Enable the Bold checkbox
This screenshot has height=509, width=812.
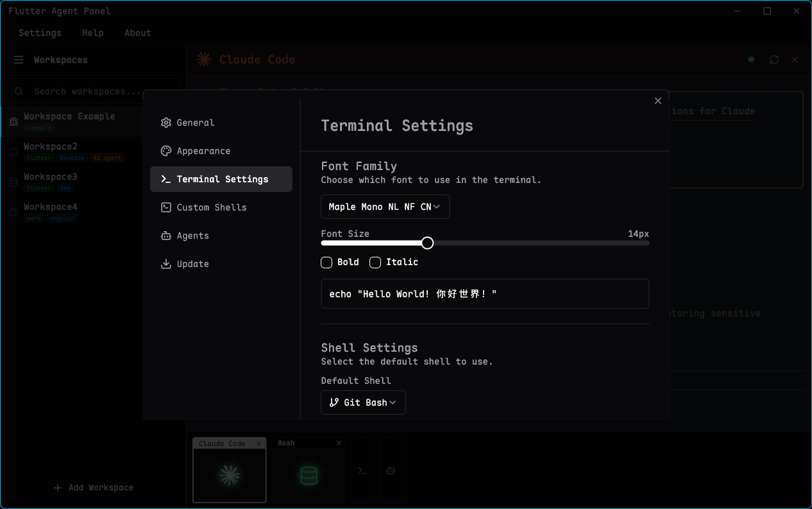pyautogui.click(x=326, y=262)
